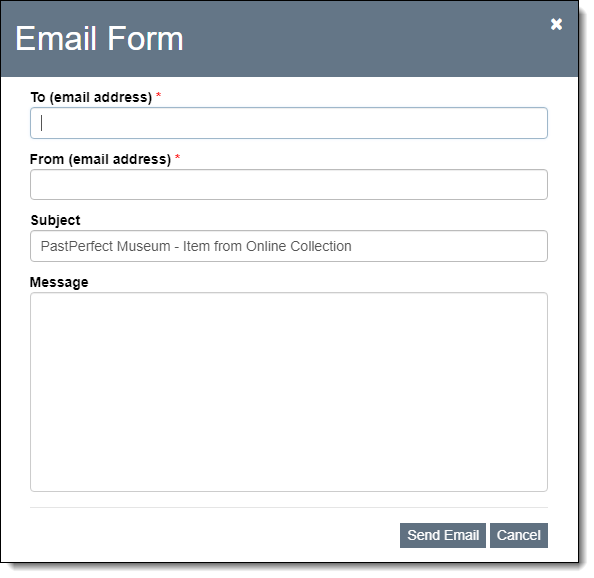
Task: Cancel the email form
Action: pos(519,535)
